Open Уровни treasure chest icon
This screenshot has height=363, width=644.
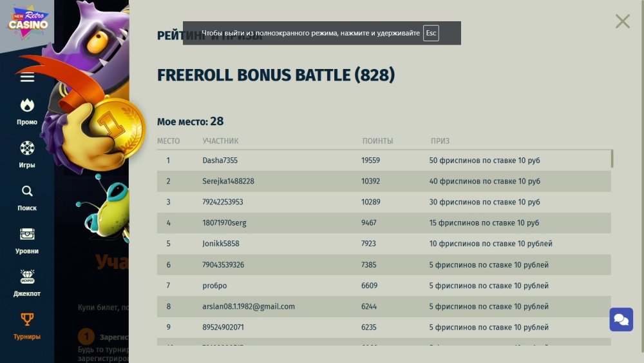27,234
